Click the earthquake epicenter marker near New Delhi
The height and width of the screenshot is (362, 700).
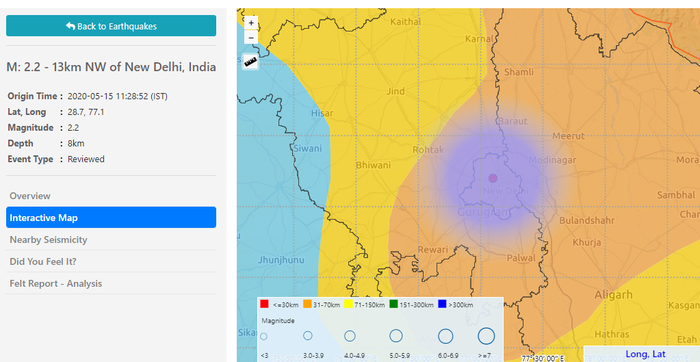pos(493,178)
